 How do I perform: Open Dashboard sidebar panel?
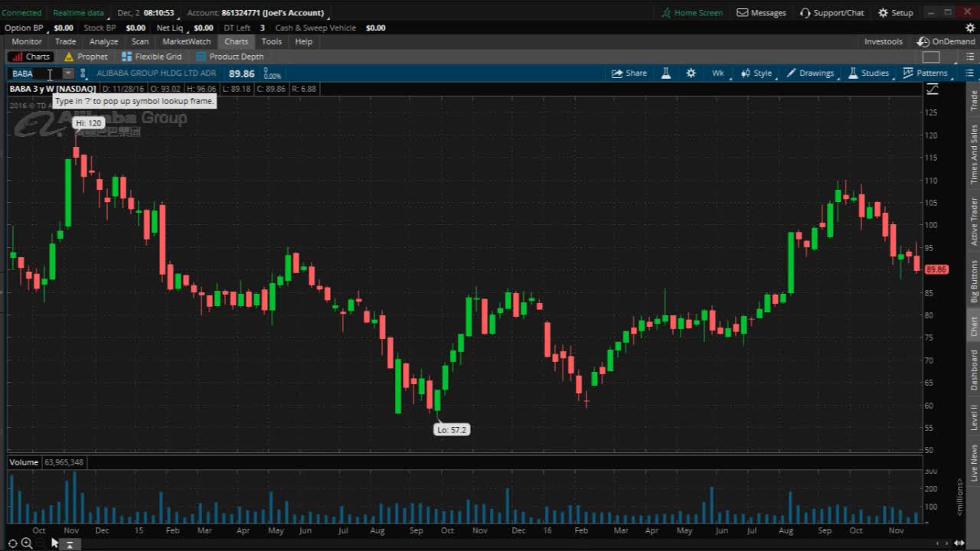[974, 370]
